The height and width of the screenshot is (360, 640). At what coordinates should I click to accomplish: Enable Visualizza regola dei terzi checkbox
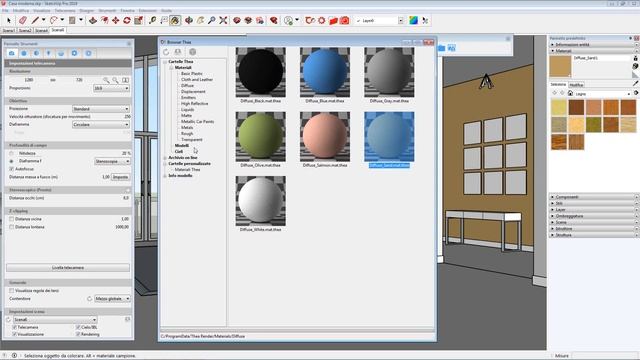[x=11, y=291]
